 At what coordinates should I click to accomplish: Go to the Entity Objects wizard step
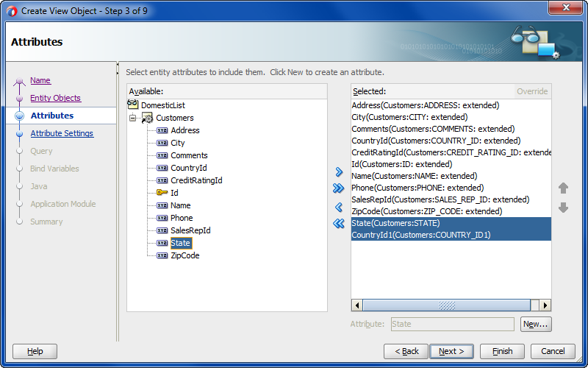[56, 98]
